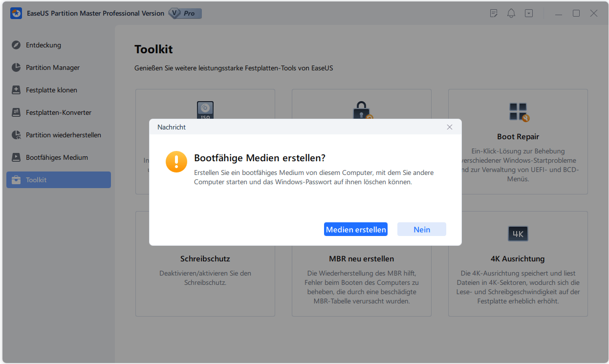
Task: Show notifications with the bell icon
Action: 511,13
